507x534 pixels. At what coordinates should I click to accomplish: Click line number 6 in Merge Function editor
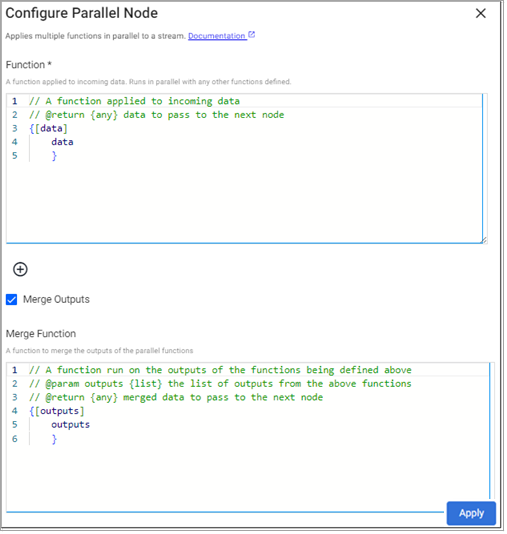(x=15, y=439)
